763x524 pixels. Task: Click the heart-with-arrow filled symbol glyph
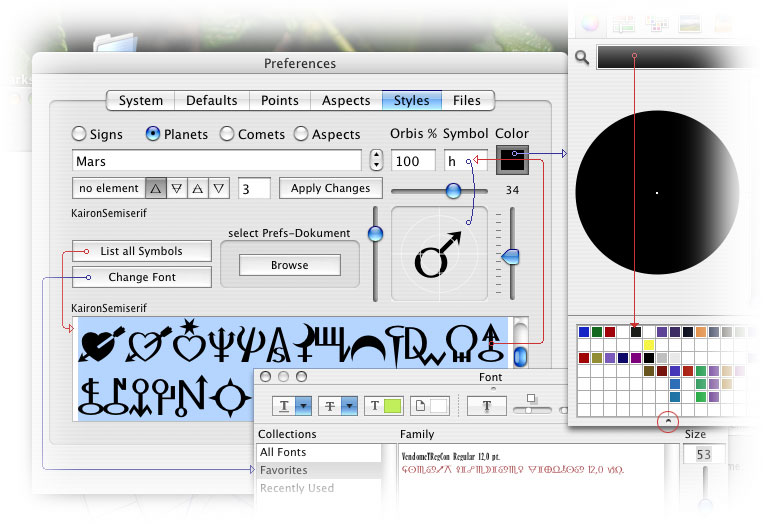[x=101, y=344]
